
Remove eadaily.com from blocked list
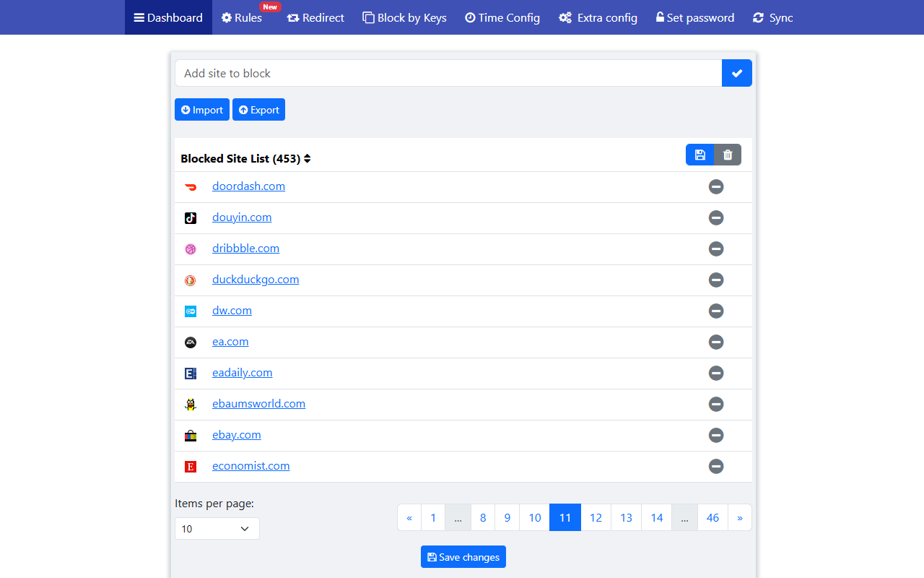(716, 373)
